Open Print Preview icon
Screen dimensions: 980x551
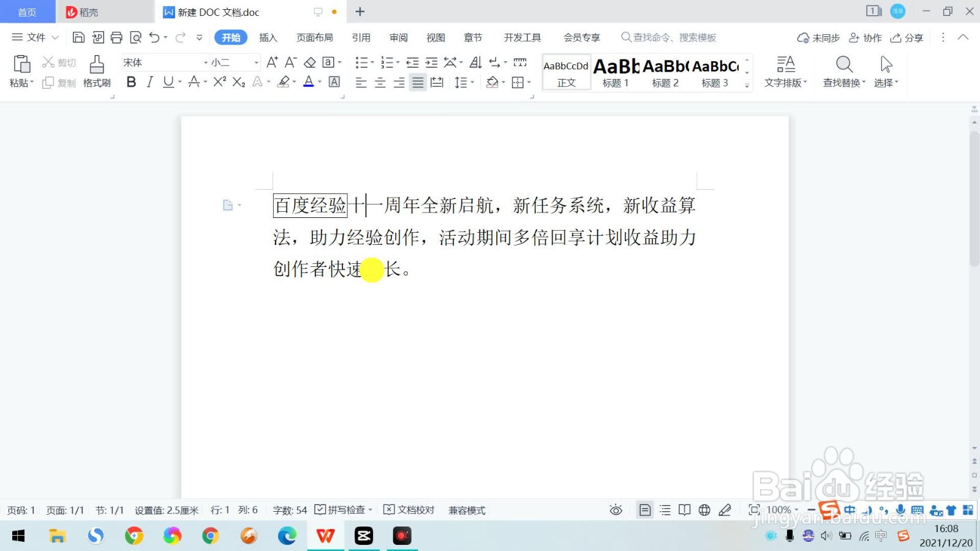pyautogui.click(x=135, y=37)
